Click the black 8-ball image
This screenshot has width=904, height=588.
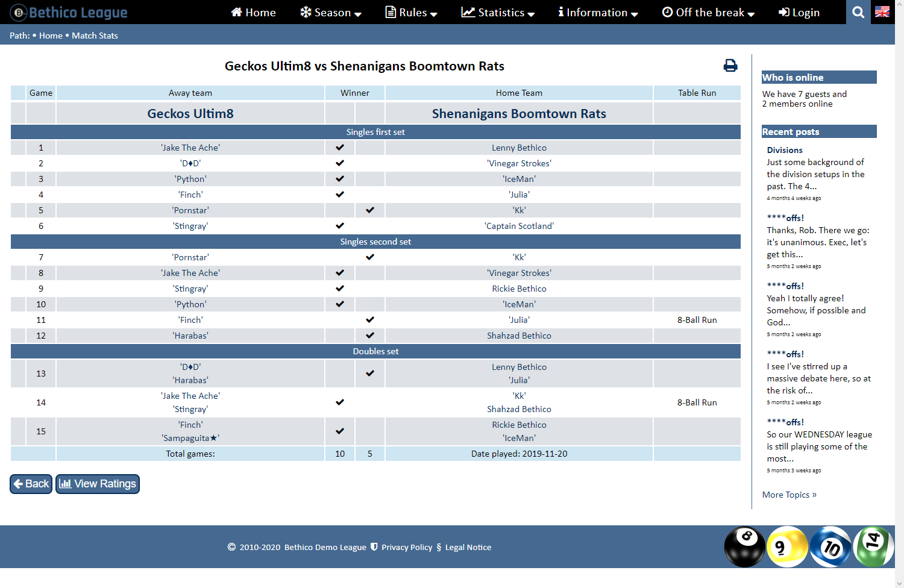tap(744, 547)
